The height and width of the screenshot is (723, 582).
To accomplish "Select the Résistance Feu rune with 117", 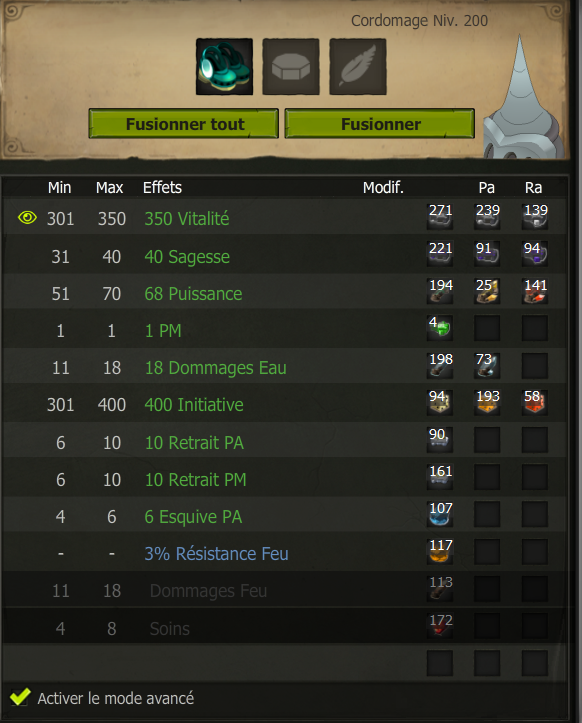I will pyautogui.click(x=439, y=551).
